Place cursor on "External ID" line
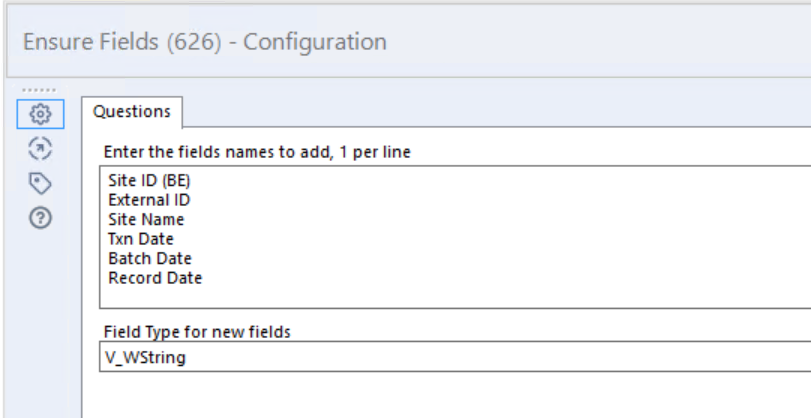811x418 pixels. (x=149, y=201)
